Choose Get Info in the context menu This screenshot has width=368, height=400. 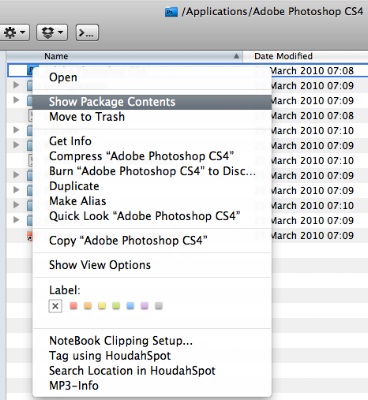(x=152, y=141)
